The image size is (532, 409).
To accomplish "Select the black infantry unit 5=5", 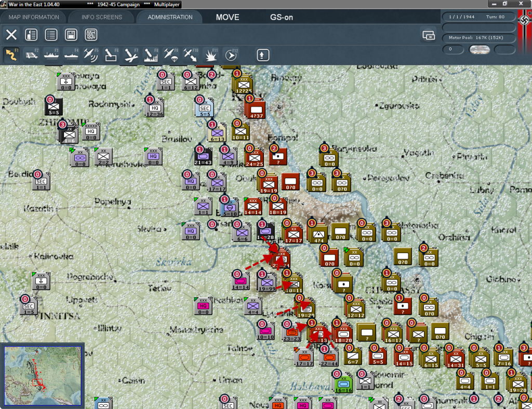I will pyautogui.click(x=54, y=107).
